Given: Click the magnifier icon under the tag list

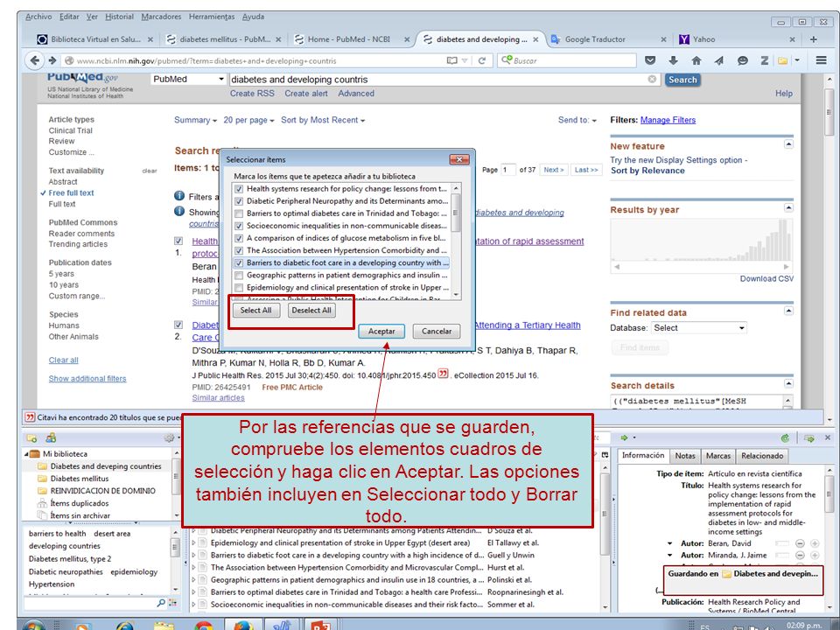Looking at the screenshot, I should 161,603.
